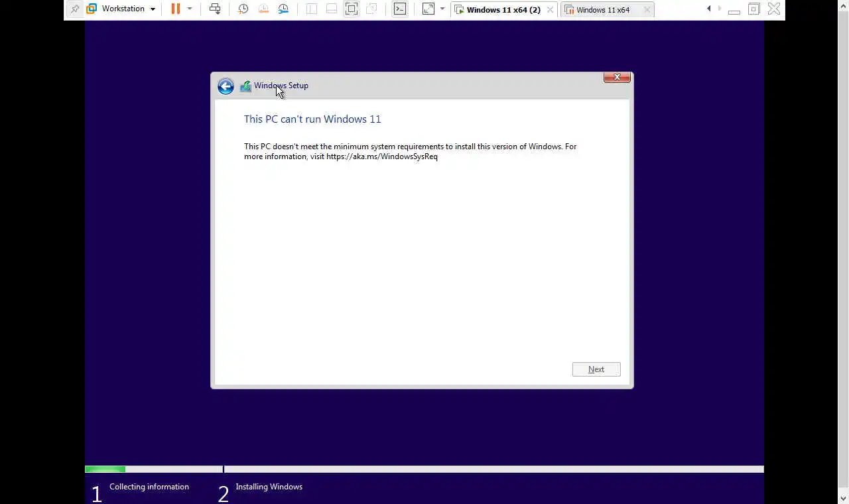849x504 pixels.
Task: Toggle the library sidebar view icon
Action: (312, 9)
